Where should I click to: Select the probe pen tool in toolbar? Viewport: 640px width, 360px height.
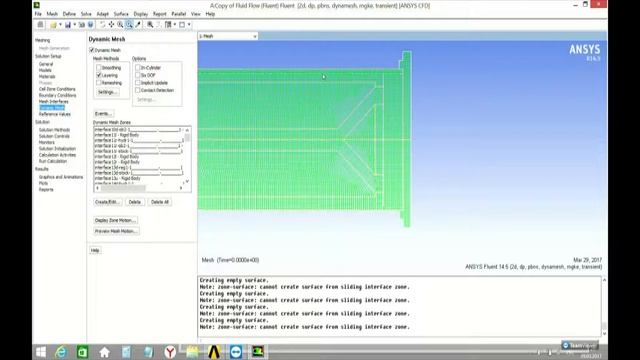click(x=138, y=25)
